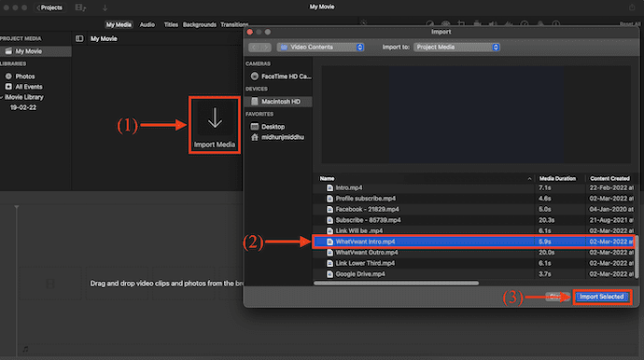The image size is (644, 360).
Task: Switch to the My Media tab
Action: click(119, 24)
